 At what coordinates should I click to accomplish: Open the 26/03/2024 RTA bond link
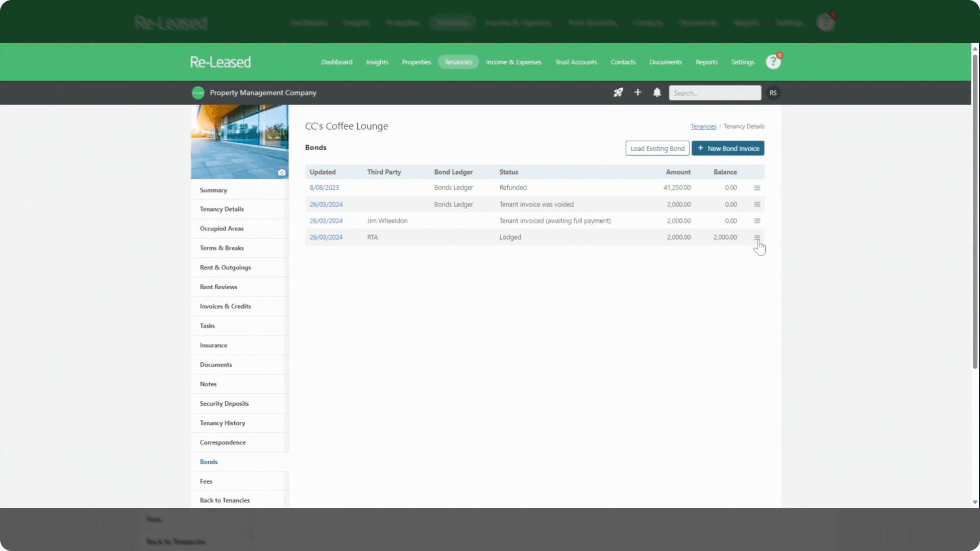326,237
